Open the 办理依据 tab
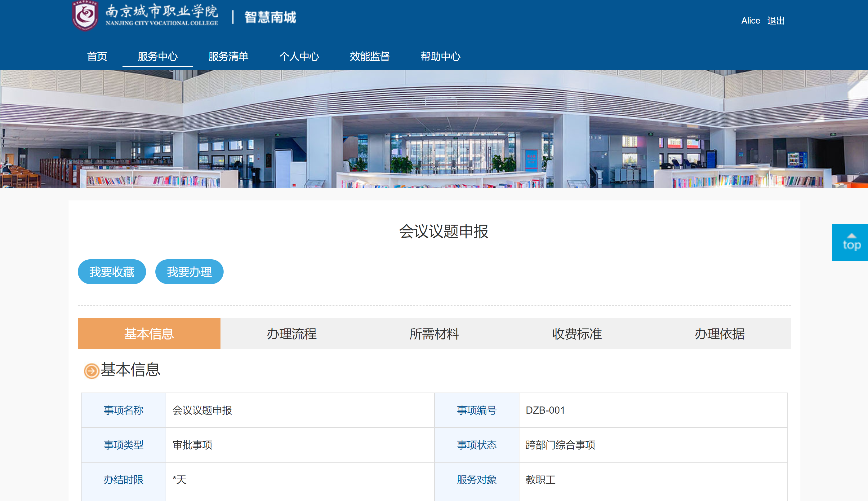 tap(719, 333)
